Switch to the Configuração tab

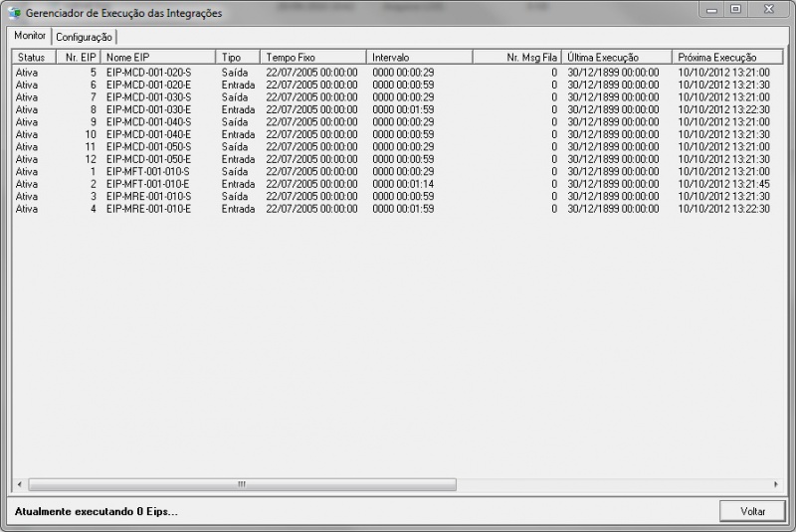(x=84, y=37)
